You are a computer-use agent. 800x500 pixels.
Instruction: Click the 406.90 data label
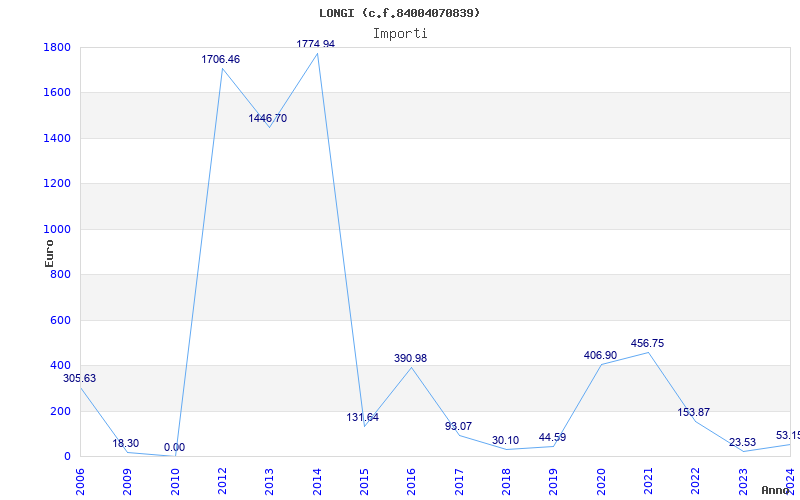coord(600,355)
